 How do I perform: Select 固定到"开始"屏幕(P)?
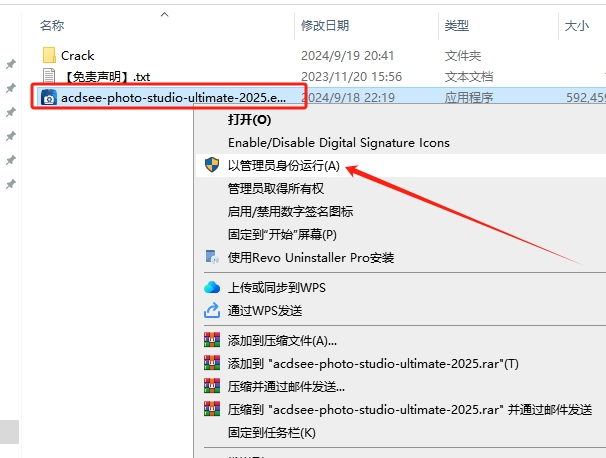point(282,235)
